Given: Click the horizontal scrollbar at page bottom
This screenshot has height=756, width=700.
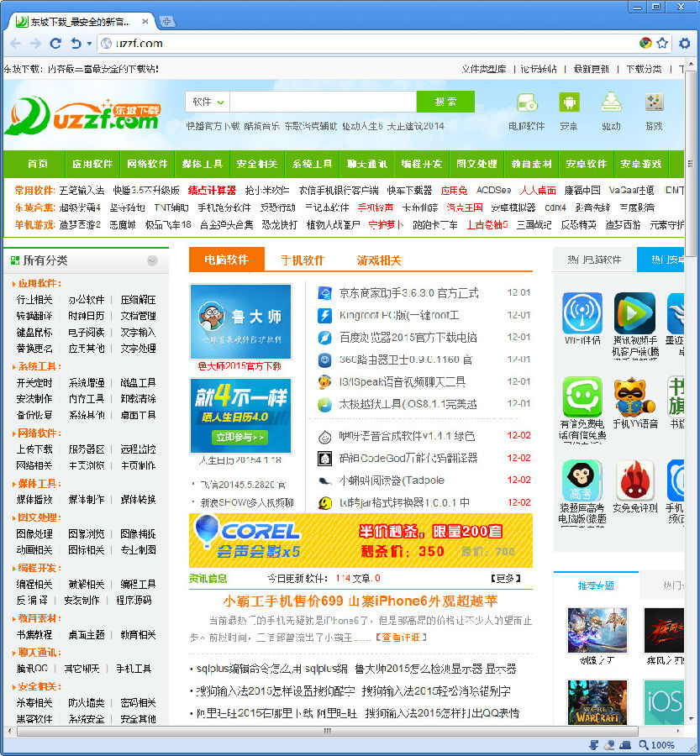Looking at the screenshot, I should pos(327,732).
